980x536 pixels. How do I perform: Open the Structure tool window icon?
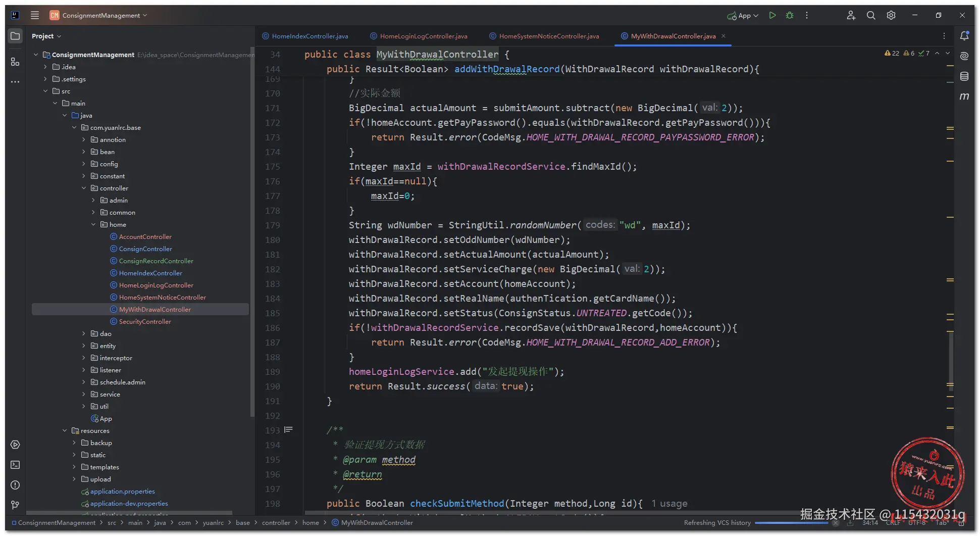coord(15,62)
